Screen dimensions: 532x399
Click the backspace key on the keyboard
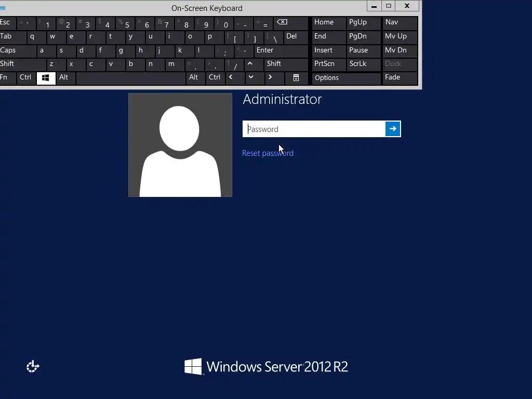[291, 23]
